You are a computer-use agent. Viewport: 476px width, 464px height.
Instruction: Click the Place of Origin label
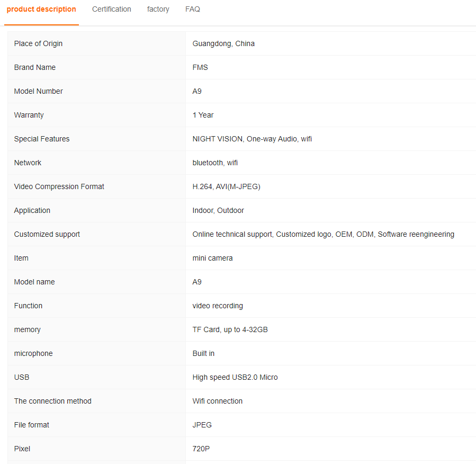38,43
